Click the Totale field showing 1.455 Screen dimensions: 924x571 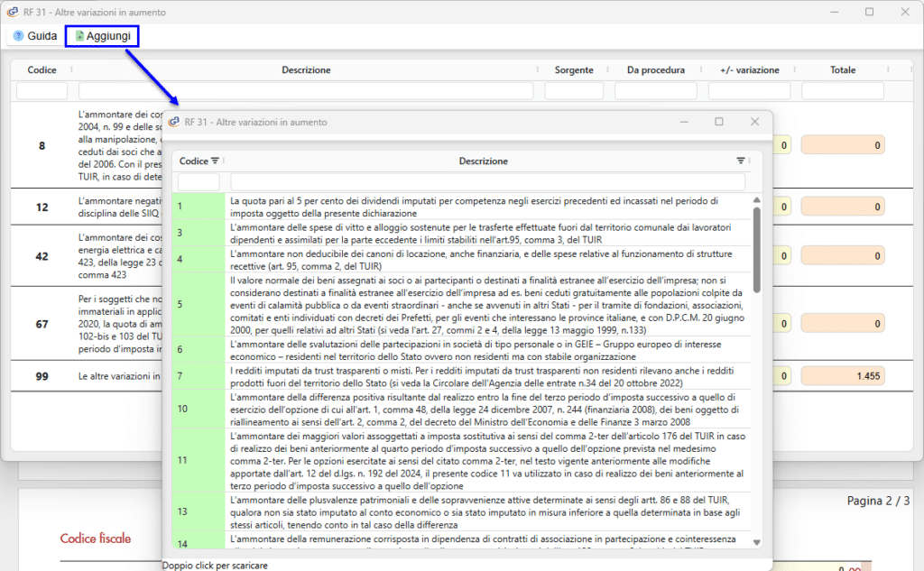(x=843, y=376)
